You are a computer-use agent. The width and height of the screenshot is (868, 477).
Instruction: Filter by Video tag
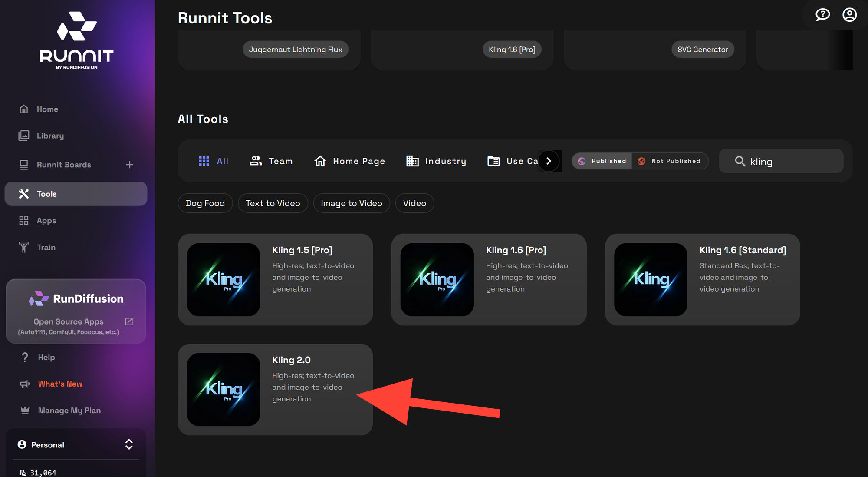[x=414, y=203]
